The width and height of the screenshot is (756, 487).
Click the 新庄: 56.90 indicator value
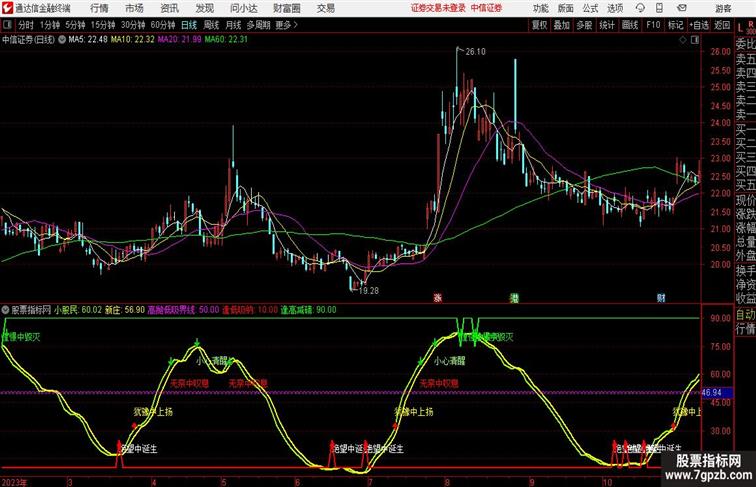pos(125,310)
